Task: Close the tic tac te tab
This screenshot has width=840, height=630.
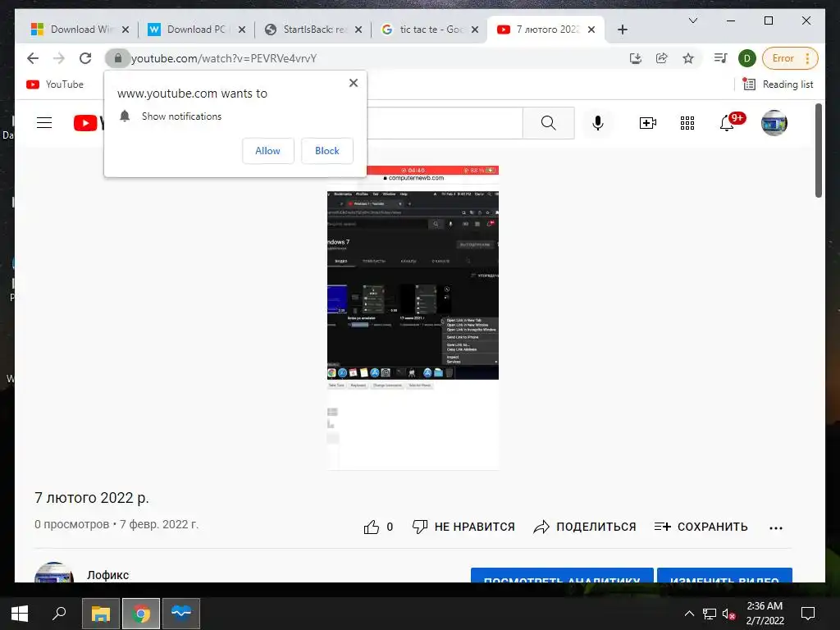Action: (475, 30)
